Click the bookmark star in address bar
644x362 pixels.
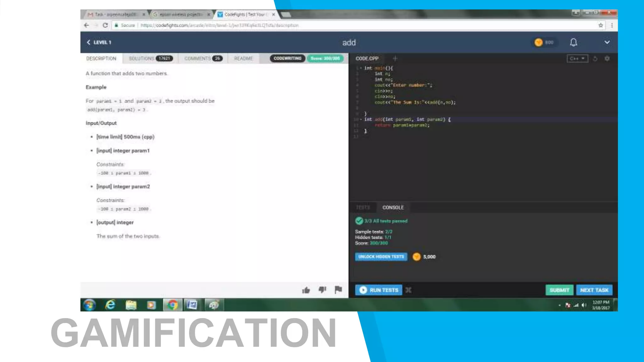click(x=601, y=25)
